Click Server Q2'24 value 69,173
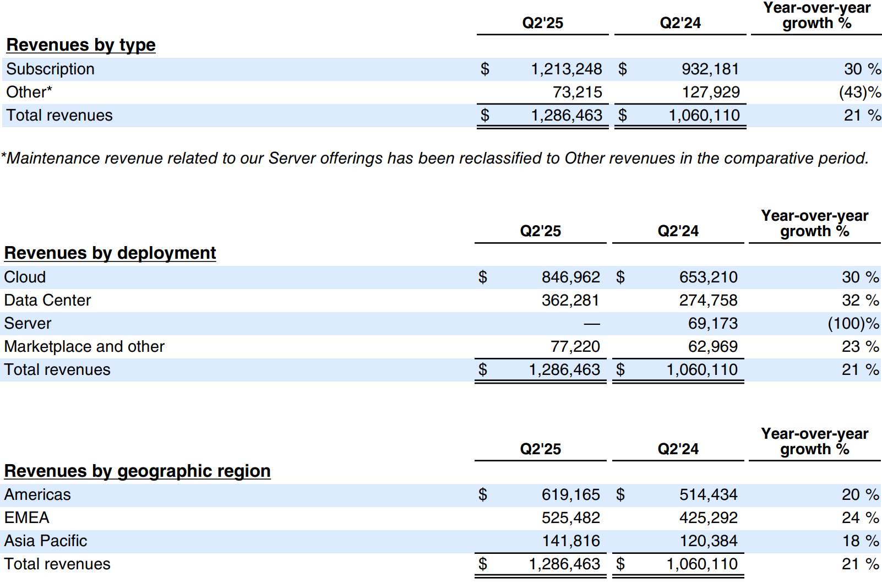The image size is (882, 588). coord(712,323)
